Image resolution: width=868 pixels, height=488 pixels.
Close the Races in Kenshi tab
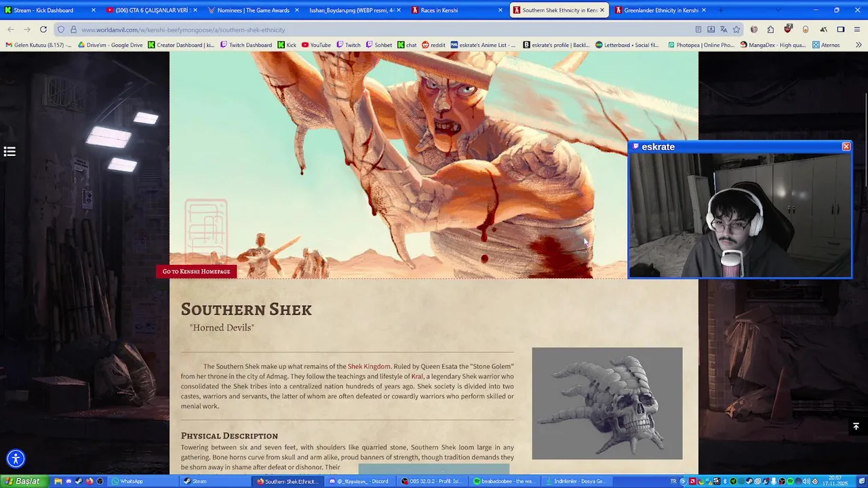pos(500,10)
